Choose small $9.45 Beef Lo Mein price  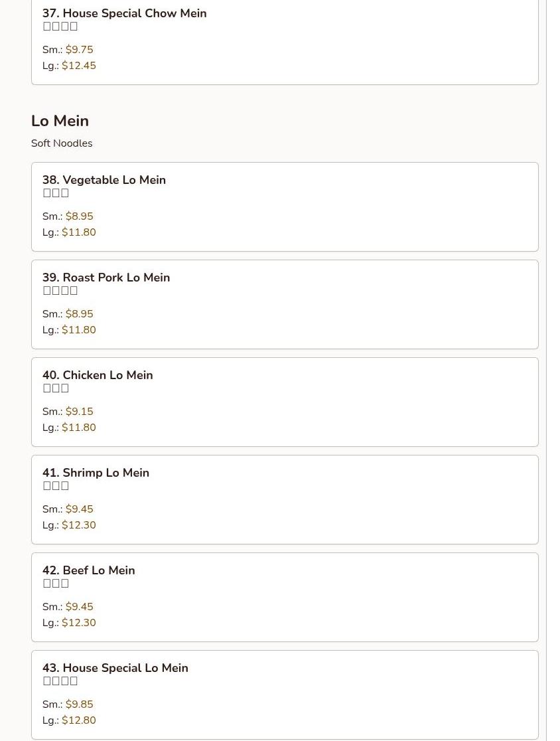pos(79,607)
